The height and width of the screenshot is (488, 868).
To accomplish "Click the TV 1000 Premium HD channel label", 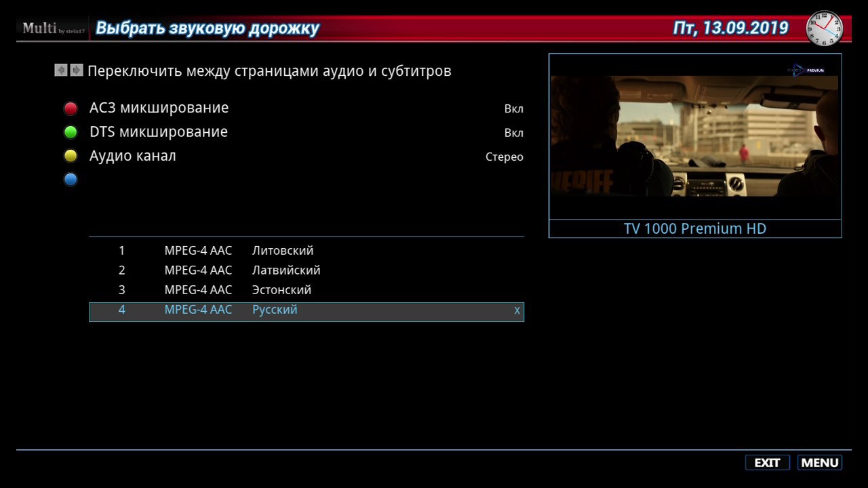I will point(695,228).
